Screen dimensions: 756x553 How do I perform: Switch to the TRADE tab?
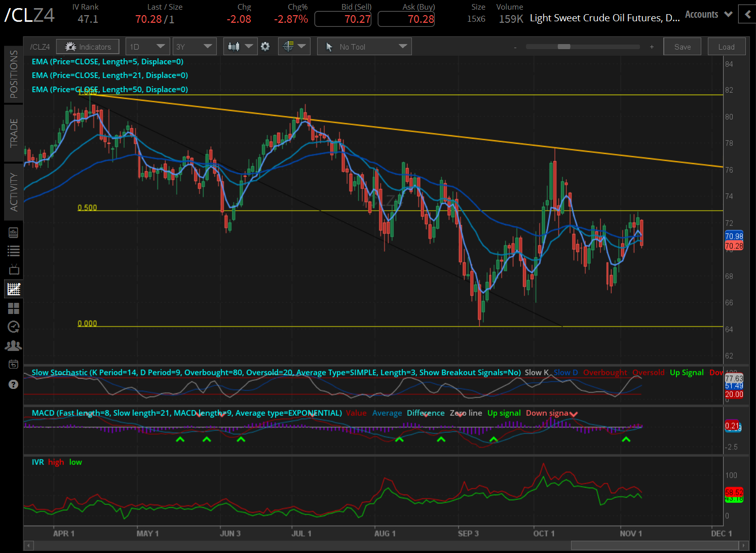(x=14, y=133)
